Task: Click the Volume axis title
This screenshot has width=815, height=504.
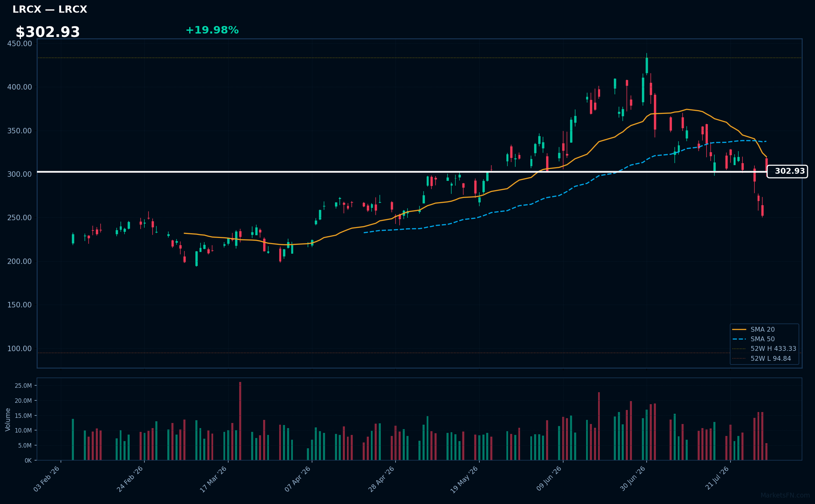Action: point(8,420)
